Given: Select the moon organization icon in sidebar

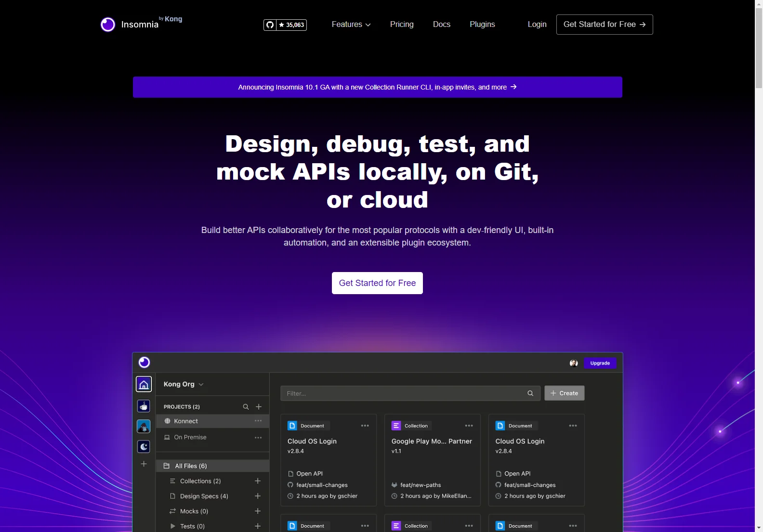Looking at the screenshot, I should (144, 447).
